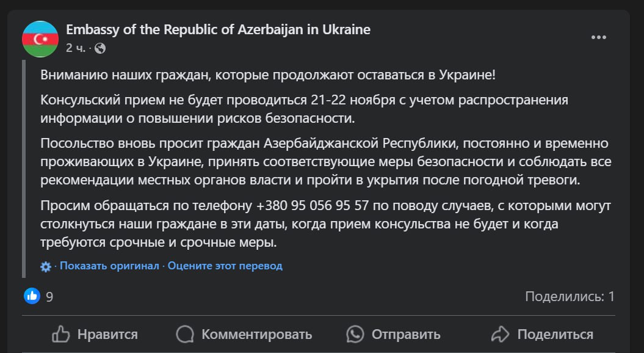Open the post timestamp '2 ч.'
This screenshot has height=353, width=644.
76,48
